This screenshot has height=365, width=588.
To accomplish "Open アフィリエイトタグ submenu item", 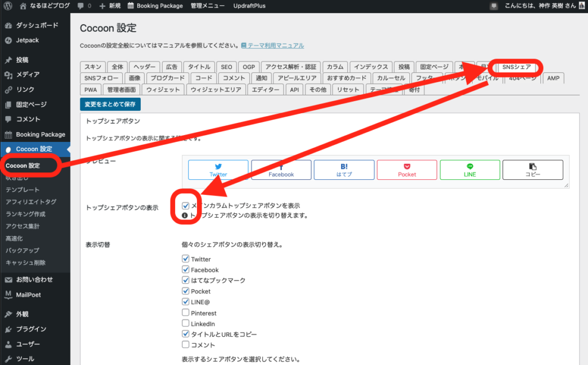I will (x=31, y=202).
